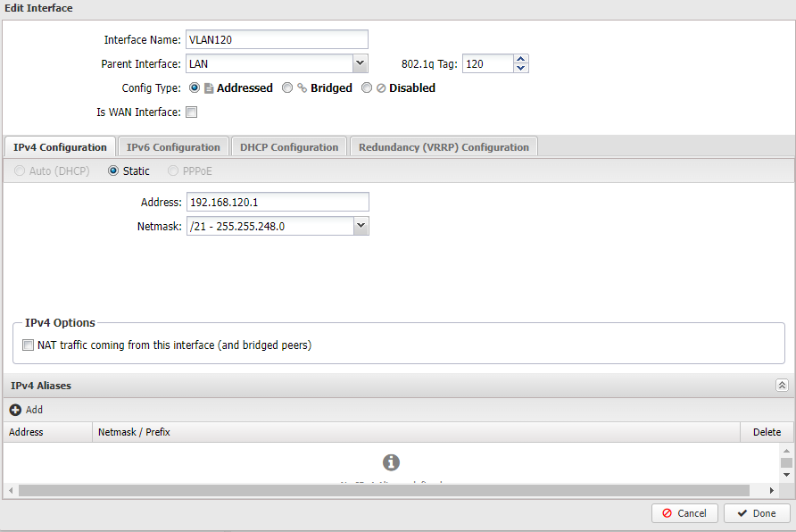
Task: Open the Netmask dropdown
Action: tap(361, 226)
